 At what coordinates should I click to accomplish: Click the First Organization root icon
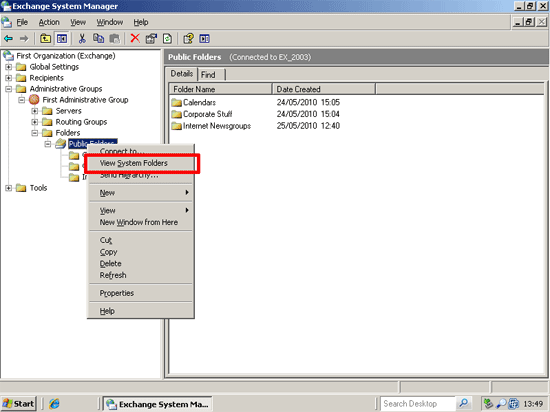point(8,55)
